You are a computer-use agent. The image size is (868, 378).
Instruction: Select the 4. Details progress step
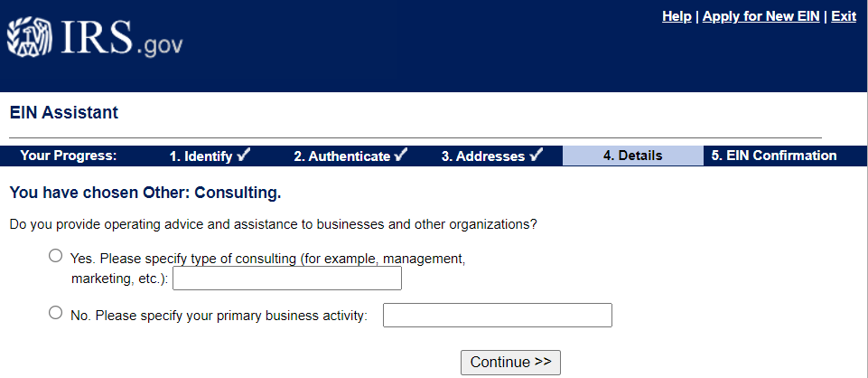tap(633, 156)
